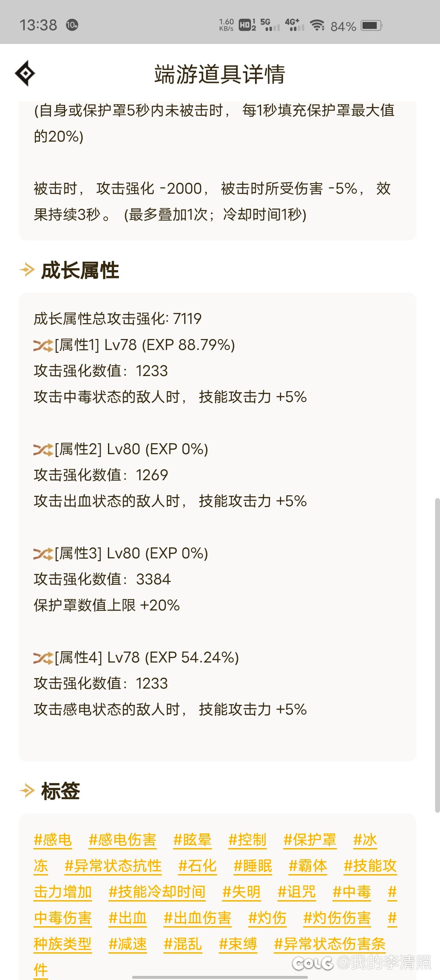Tap the #灼伤伤害 tag link
440x980 pixels.
(337, 918)
